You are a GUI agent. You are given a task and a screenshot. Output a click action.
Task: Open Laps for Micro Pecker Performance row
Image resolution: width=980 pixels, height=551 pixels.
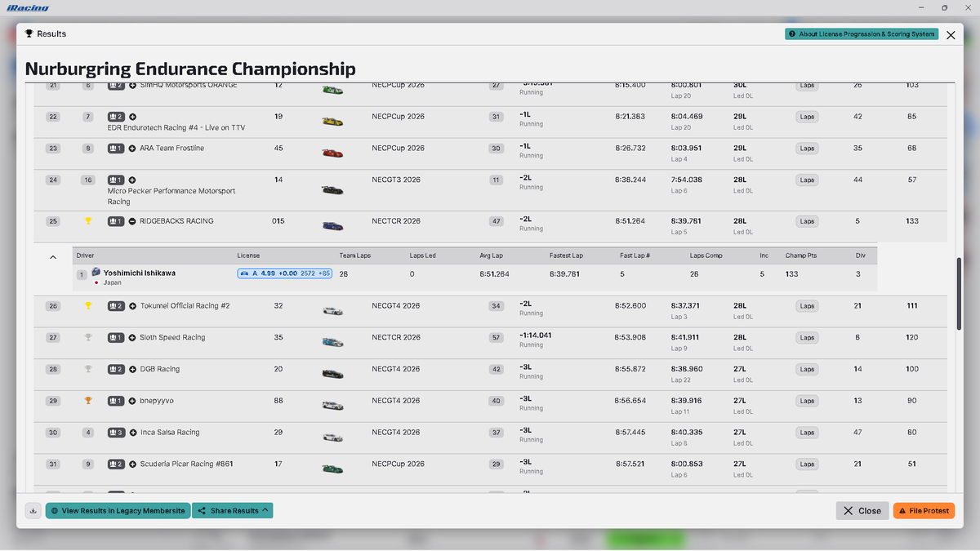[807, 180]
